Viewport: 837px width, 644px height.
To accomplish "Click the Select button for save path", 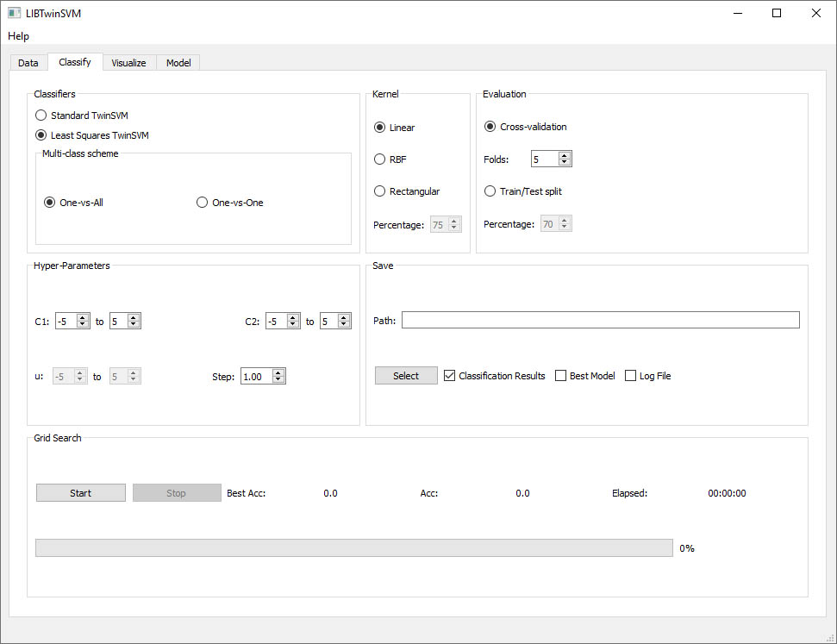I will coord(406,375).
